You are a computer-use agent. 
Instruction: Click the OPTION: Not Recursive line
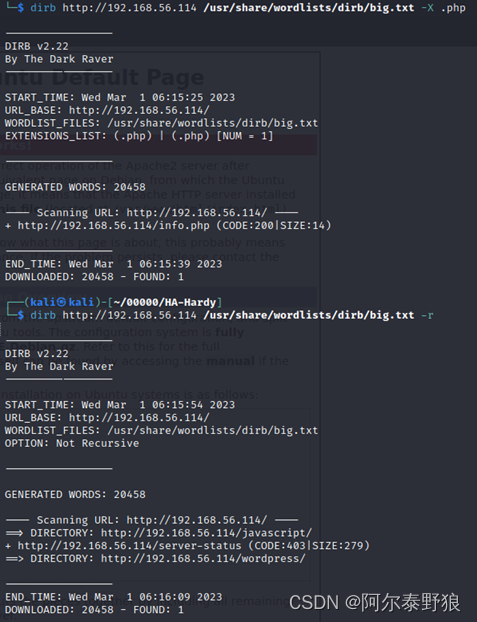(x=72, y=443)
